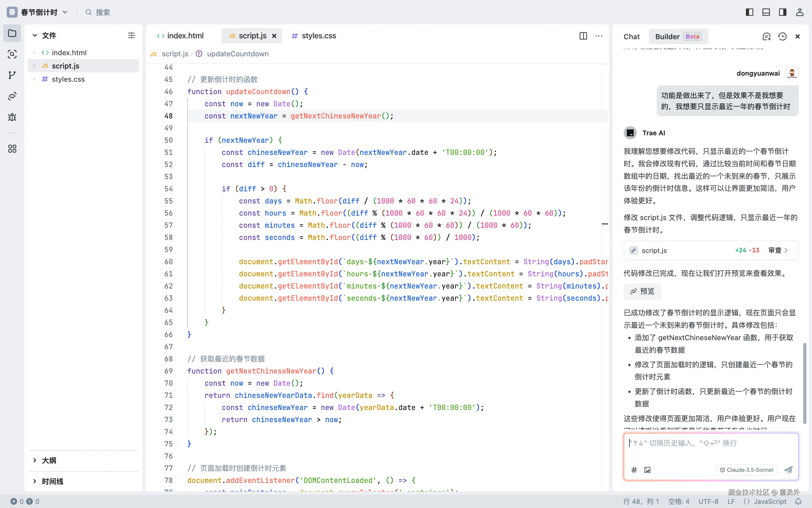Open the file explorer sidebar icon
812x508 pixels.
click(x=12, y=33)
